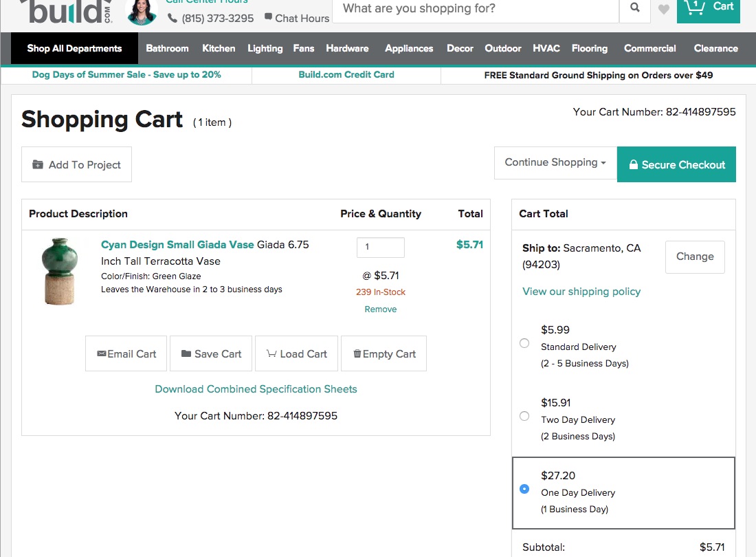
Task: Click the (815) 373-3295 phone number
Action: coord(217,19)
